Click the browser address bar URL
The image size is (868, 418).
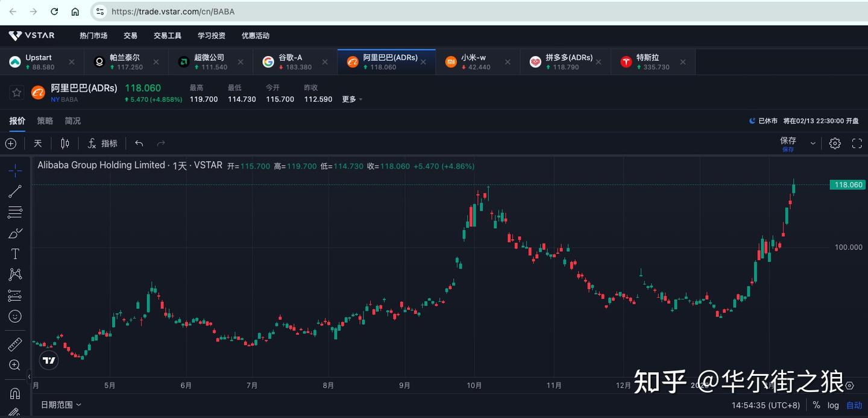click(173, 11)
